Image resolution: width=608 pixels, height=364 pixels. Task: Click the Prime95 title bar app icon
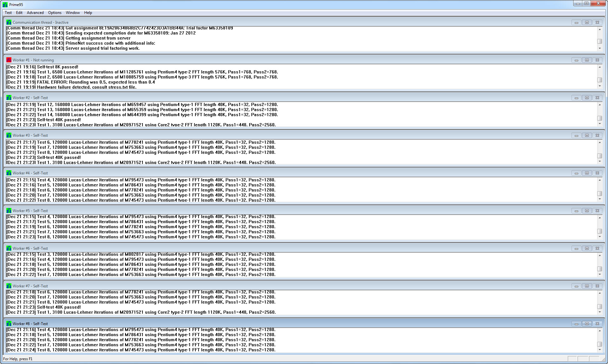[x=5, y=4]
